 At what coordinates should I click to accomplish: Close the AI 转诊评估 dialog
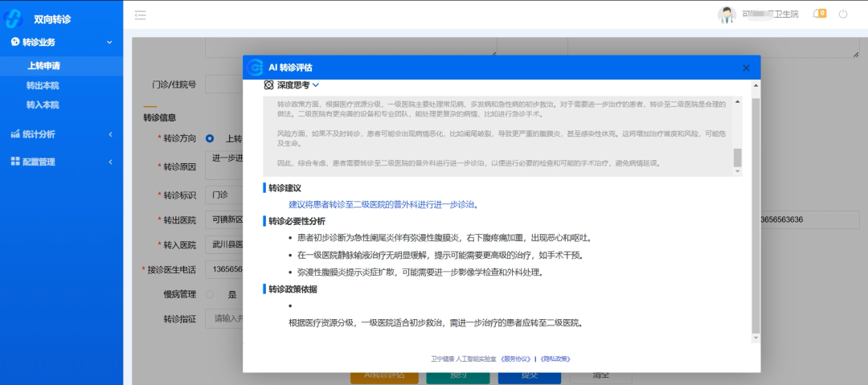pos(746,68)
